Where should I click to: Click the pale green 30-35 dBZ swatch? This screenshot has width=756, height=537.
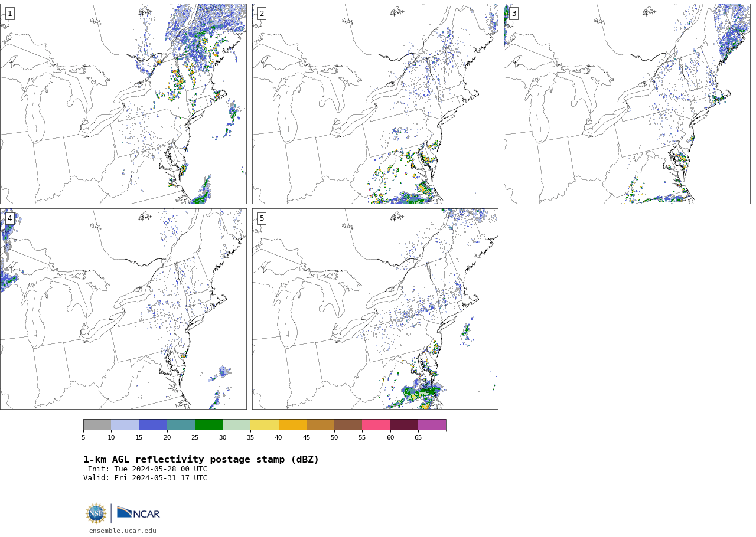coord(236,425)
